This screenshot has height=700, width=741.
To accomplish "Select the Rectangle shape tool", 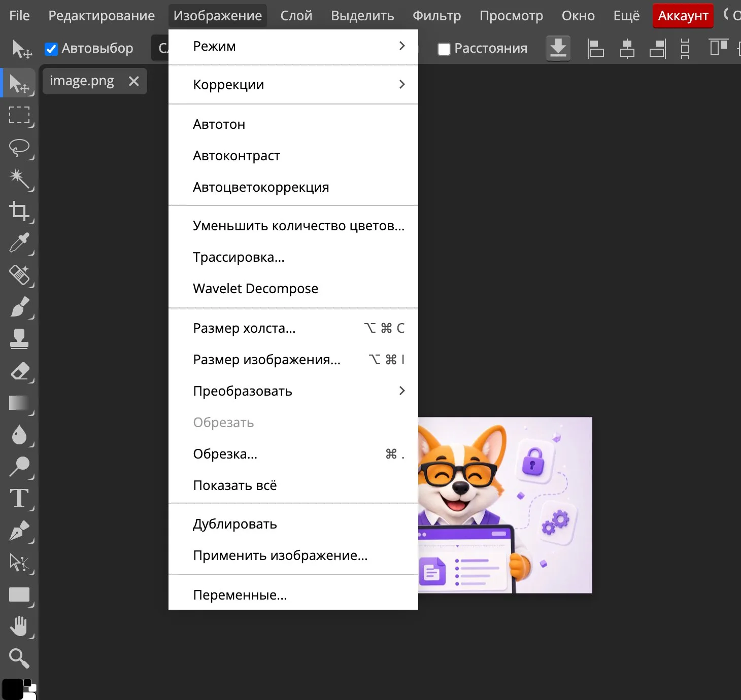I will pyautogui.click(x=19, y=594).
